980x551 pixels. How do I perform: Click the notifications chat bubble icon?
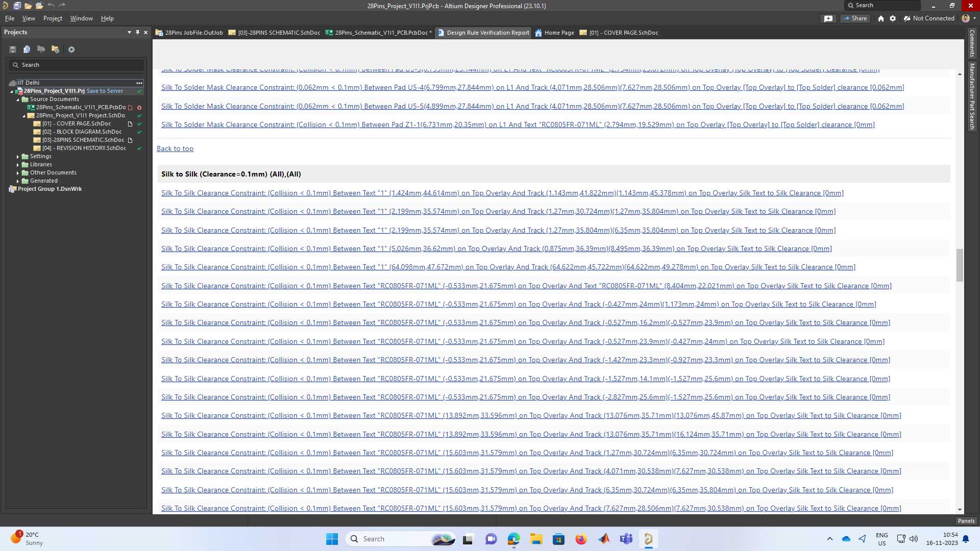click(828, 18)
